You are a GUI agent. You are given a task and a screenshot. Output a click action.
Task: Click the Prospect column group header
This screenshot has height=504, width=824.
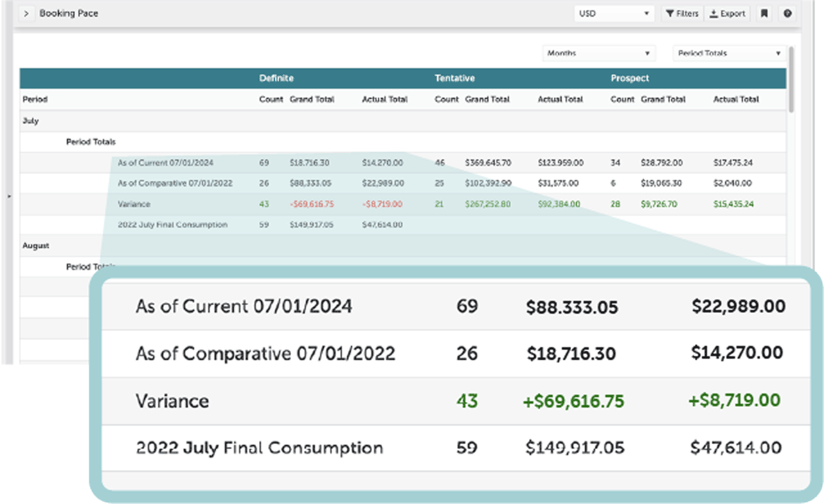coord(630,78)
